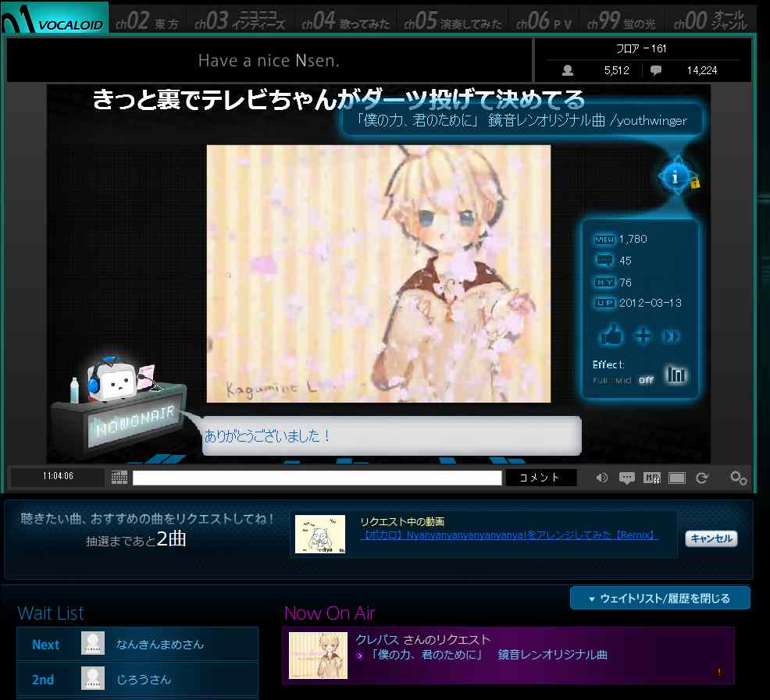Mute audio with the speaker icon
Viewport: 770px width, 700px height.
coord(601,477)
